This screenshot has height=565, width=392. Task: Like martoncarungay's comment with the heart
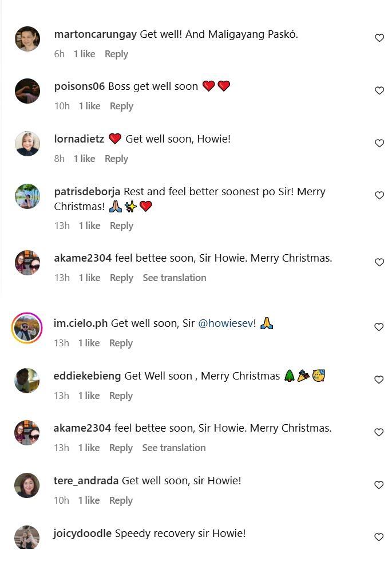click(x=379, y=38)
